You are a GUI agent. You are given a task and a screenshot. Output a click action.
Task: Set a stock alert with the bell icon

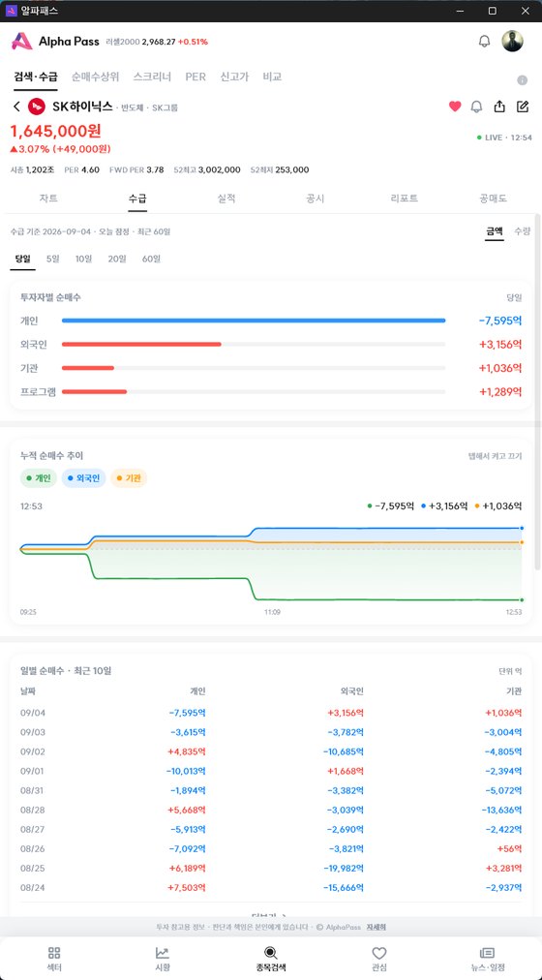pyautogui.click(x=476, y=107)
